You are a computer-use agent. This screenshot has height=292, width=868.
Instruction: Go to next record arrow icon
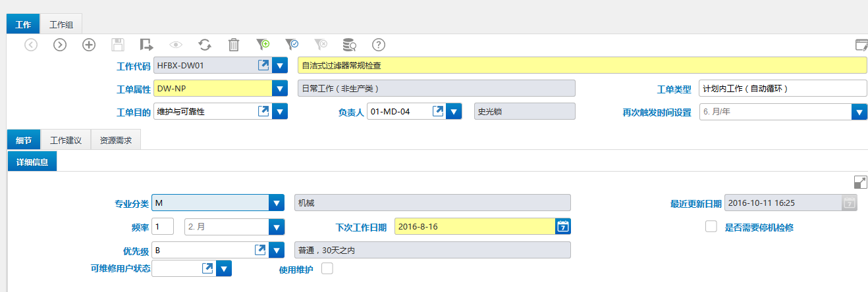point(60,45)
